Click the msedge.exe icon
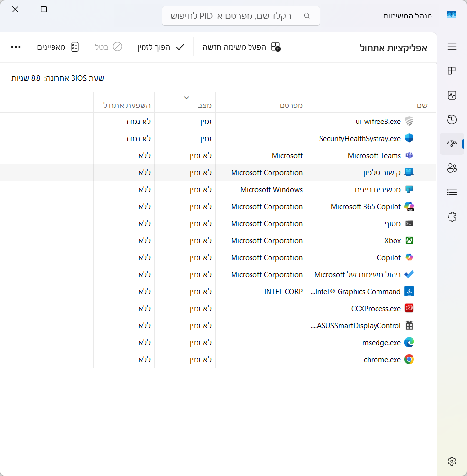This screenshot has width=467, height=476. pyautogui.click(x=409, y=342)
